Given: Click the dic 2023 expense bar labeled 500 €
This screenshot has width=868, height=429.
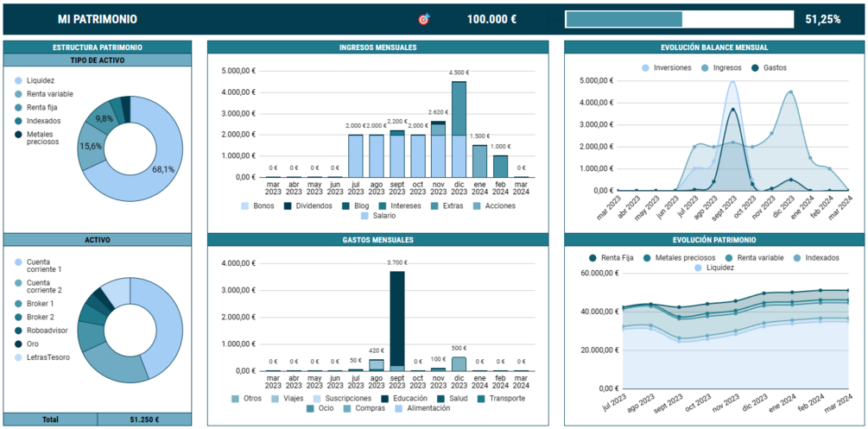Looking at the screenshot, I should 459,363.
